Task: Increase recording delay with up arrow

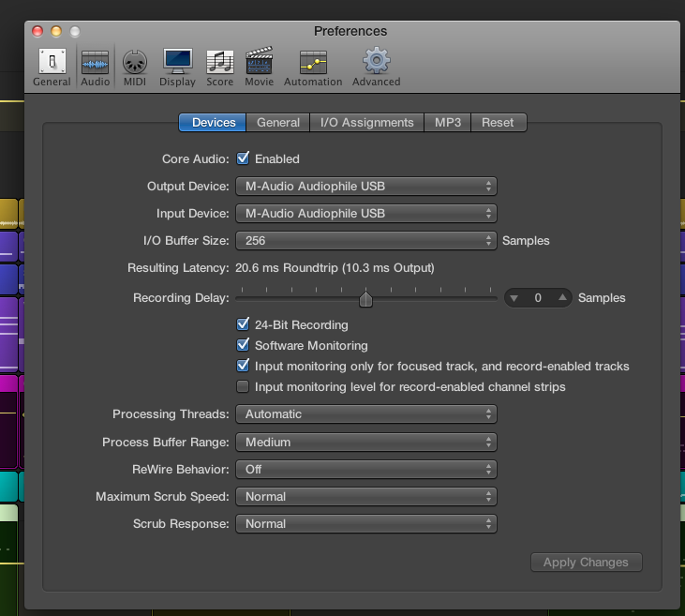Action: click(562, 298)
